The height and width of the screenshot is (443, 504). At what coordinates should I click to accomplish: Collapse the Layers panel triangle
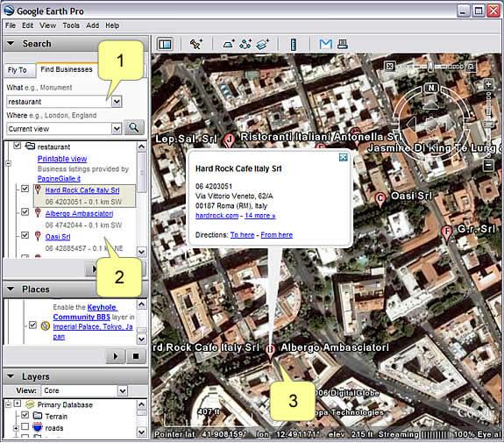(11, 376)
